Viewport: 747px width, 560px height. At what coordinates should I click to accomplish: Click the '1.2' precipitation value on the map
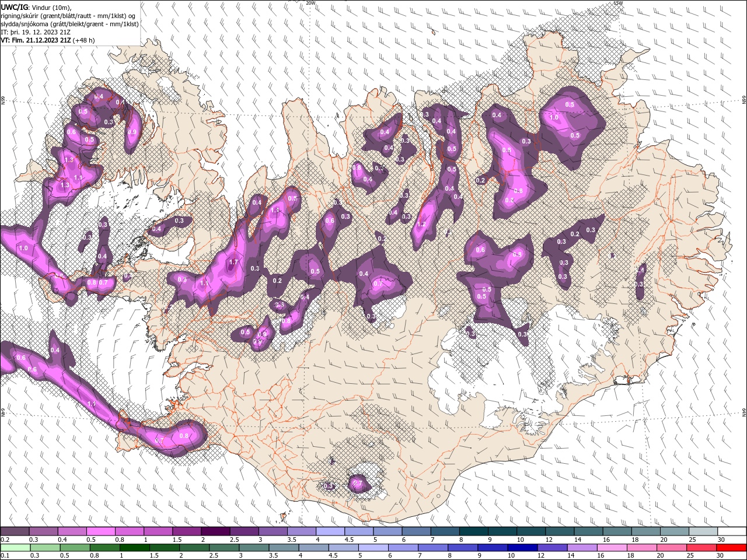[x=421, y=224]
